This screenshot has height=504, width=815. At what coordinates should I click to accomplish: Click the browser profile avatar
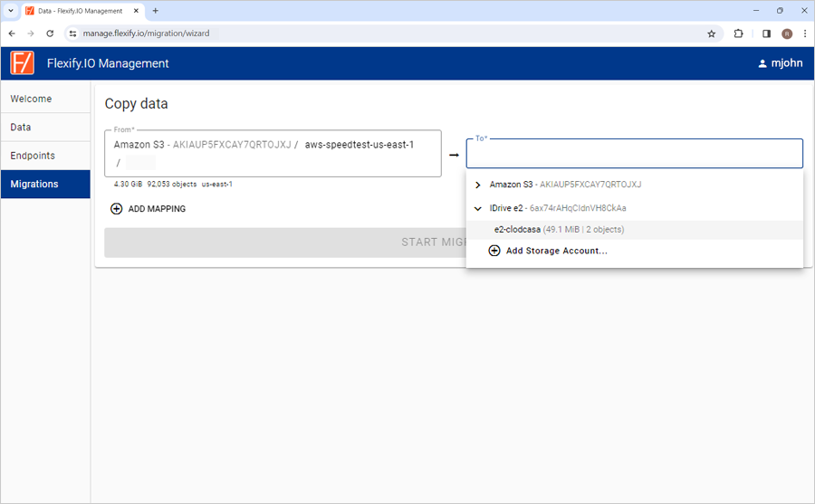coord(787,33)
